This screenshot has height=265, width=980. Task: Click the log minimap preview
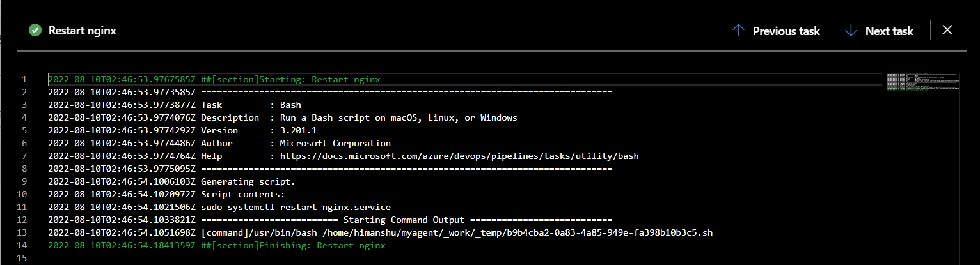pos(922,82)
